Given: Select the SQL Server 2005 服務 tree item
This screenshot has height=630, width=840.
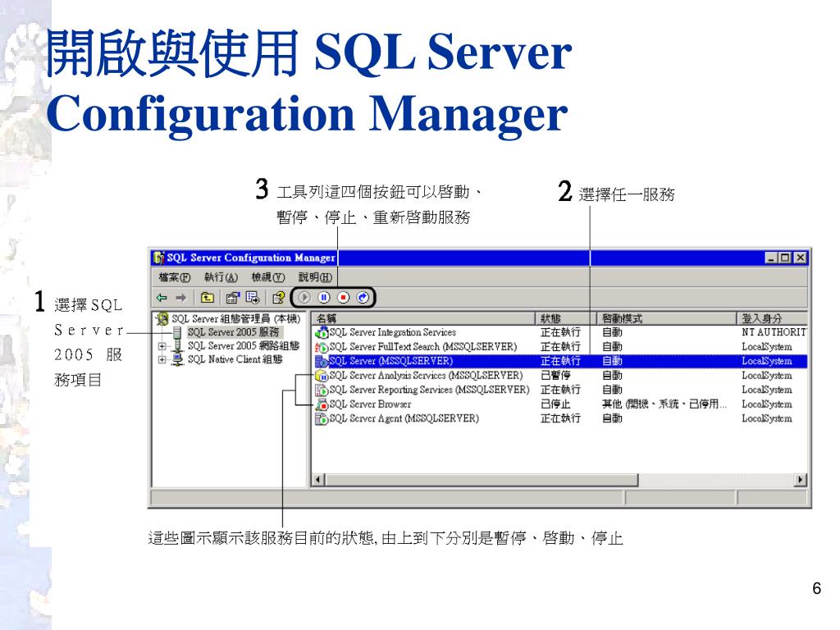Looking at the screenshot, I should (x=234, y=333).
